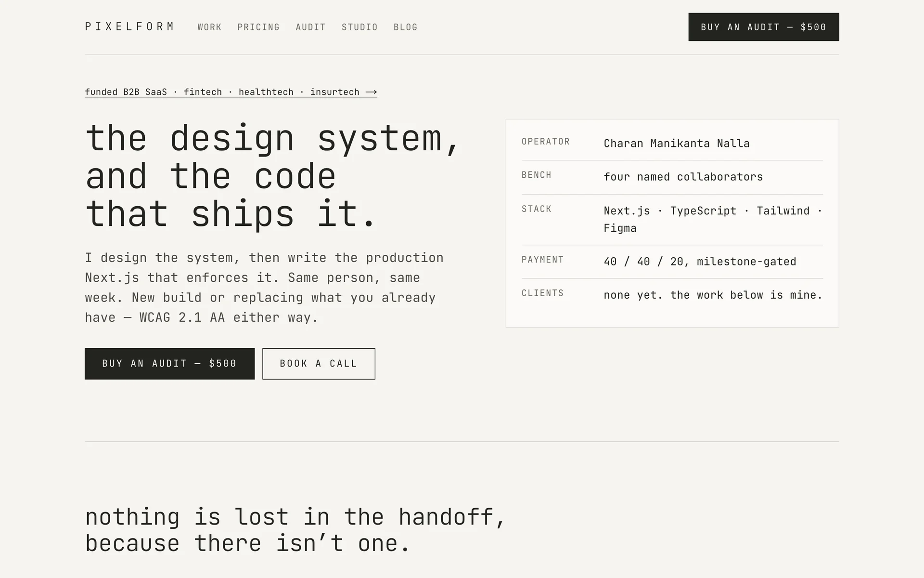Click the OPERATOR label
Image resolution: width=924 pixels, height=578 pixels.
(546, 142)
